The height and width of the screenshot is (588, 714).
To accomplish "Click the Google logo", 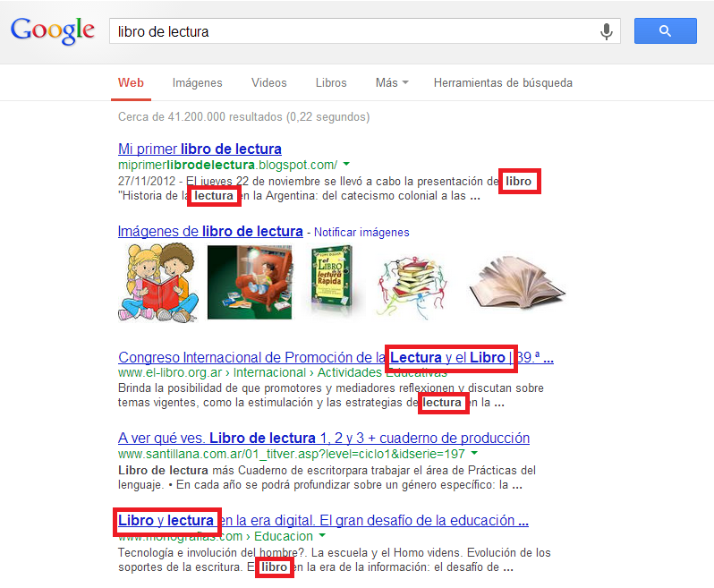I will tap(53, 31).
